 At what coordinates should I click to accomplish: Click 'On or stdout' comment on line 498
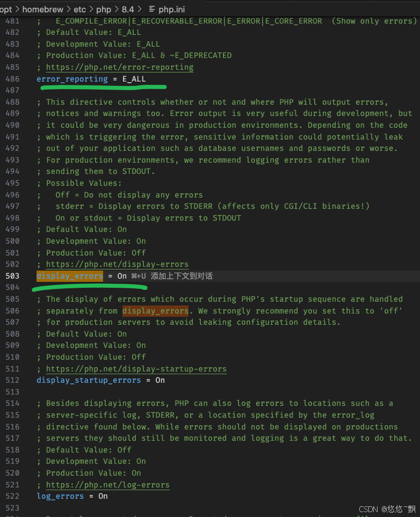[x=148, y=219]
